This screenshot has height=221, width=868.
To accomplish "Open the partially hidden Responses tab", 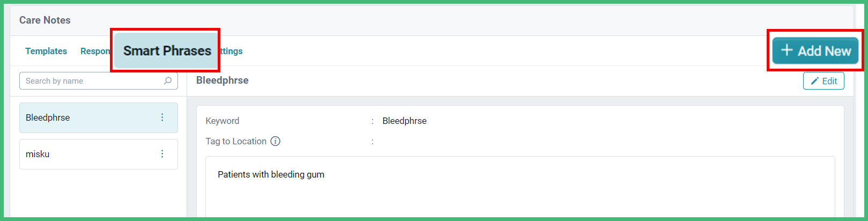I will point(95,51).
